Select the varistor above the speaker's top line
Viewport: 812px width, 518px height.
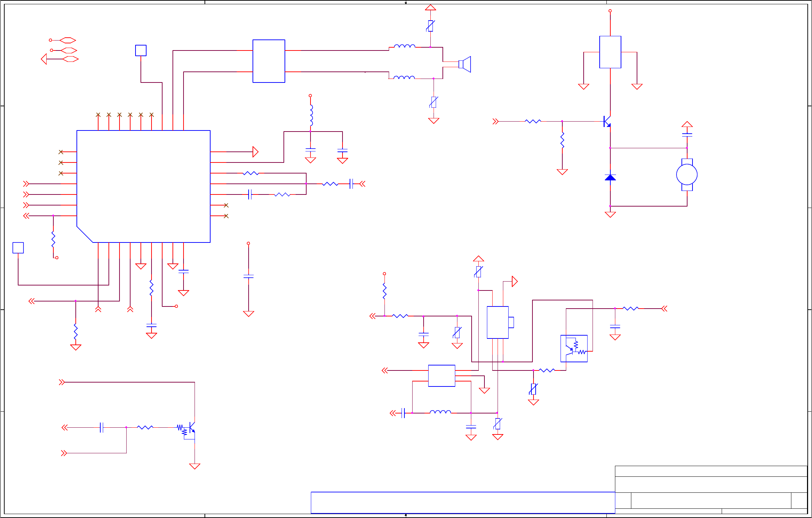tap(431, 26)
